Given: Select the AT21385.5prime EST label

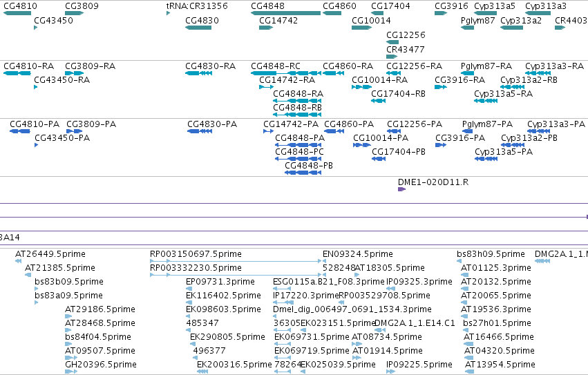Looking at the screenshot, I should (x=59, y=268).
